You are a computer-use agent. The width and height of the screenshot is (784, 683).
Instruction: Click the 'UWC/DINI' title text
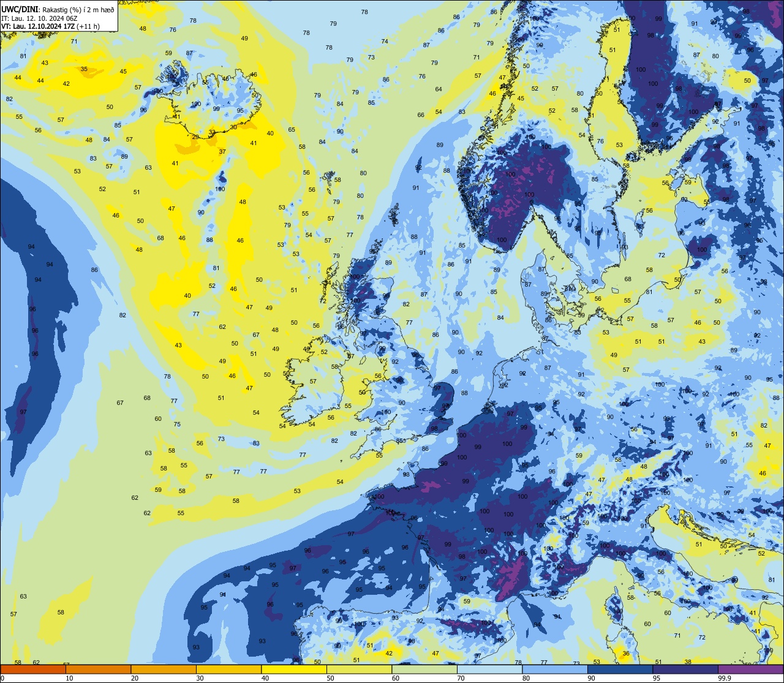20,9
